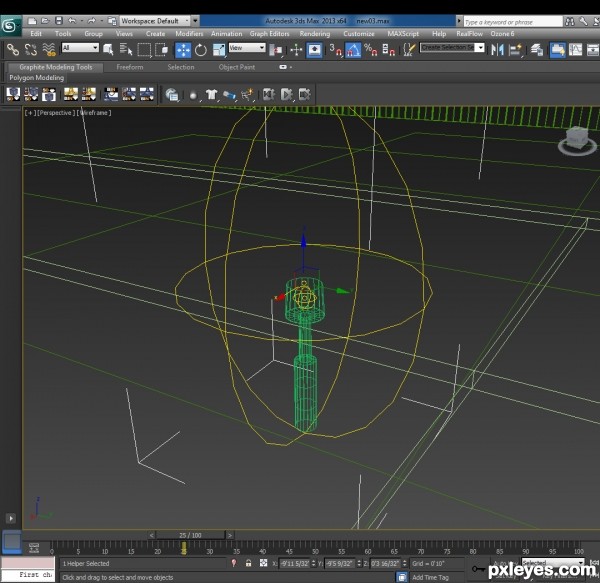
Task: Click the Mirror tool icon
Action: [x=497, y=50]
